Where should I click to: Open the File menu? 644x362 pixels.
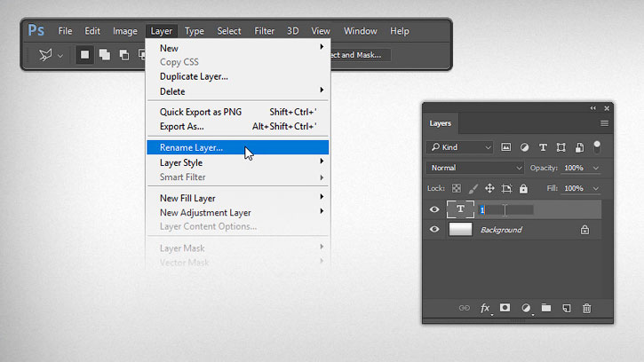65,31
